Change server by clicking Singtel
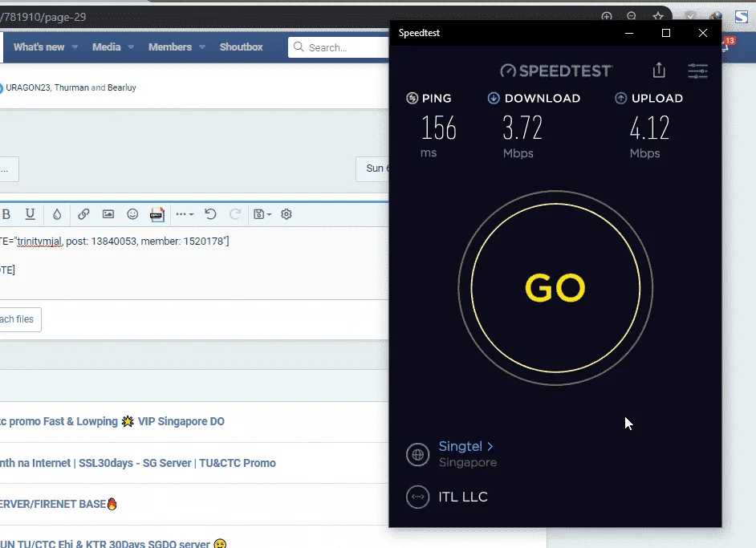The image size is (756, 548). [x=465, y=446]
